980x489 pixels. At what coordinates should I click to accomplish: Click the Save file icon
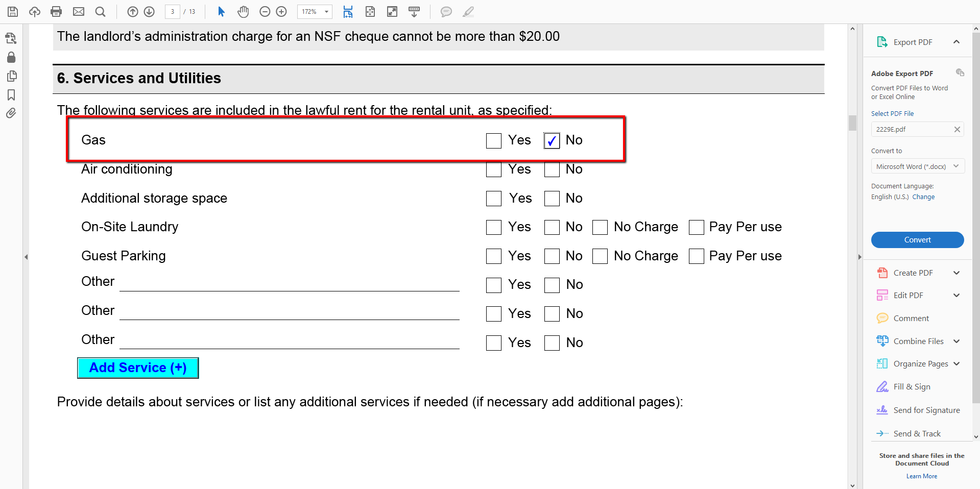13,12
